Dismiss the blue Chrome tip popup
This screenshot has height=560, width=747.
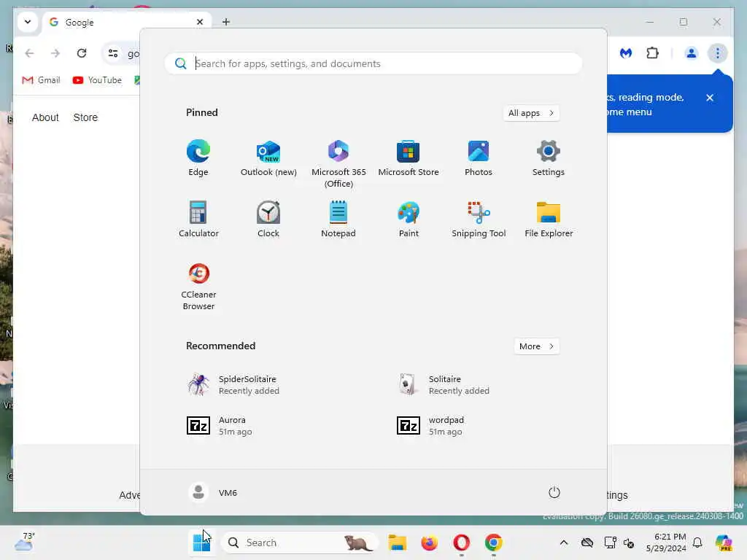[x=710, y=98]
